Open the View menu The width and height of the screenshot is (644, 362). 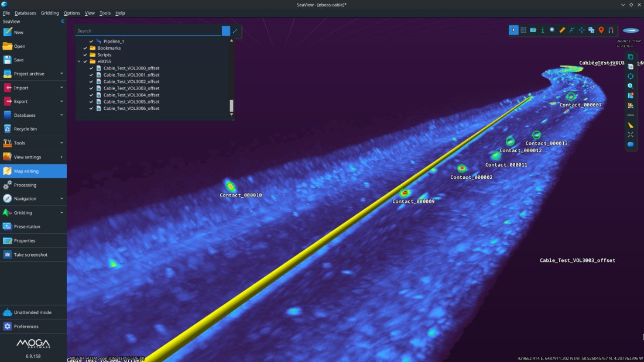coord(90,13)
